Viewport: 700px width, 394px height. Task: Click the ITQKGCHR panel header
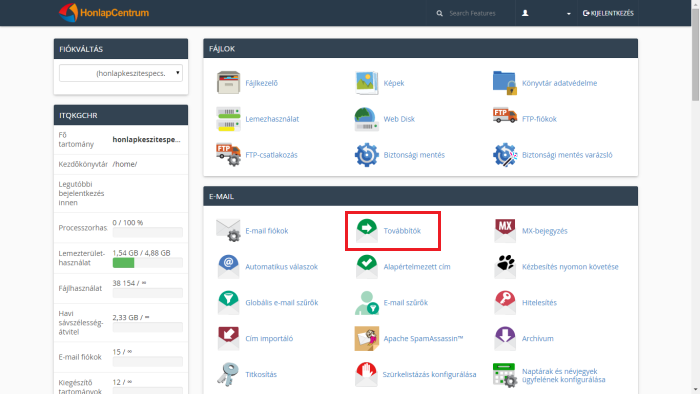pos(121,115)
